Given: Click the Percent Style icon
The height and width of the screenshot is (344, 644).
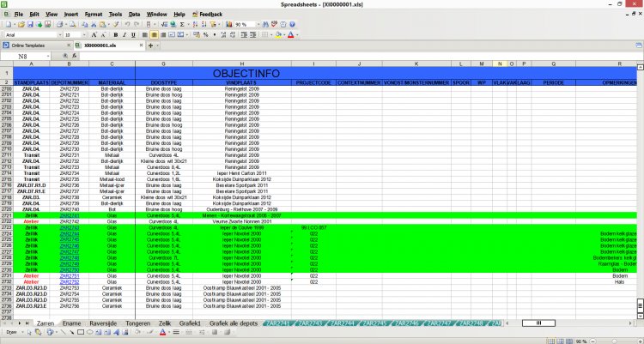Looking at the screenshot, I should pos(206,35).
